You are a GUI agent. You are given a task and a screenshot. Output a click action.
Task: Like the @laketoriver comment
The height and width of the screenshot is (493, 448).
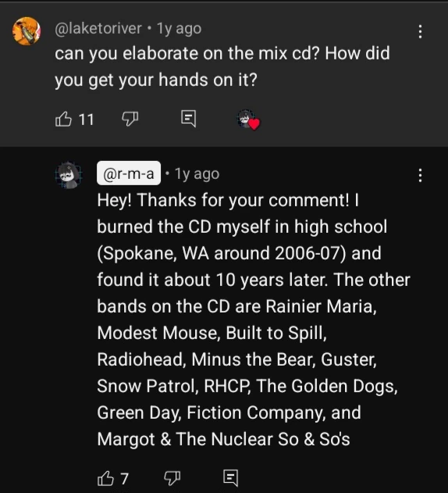point(63,120)
